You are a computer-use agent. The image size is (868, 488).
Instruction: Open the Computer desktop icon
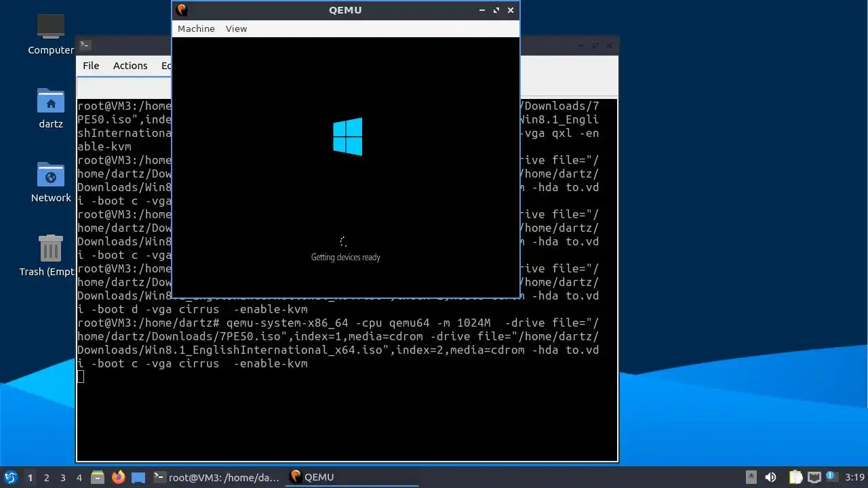click(51, 34)
